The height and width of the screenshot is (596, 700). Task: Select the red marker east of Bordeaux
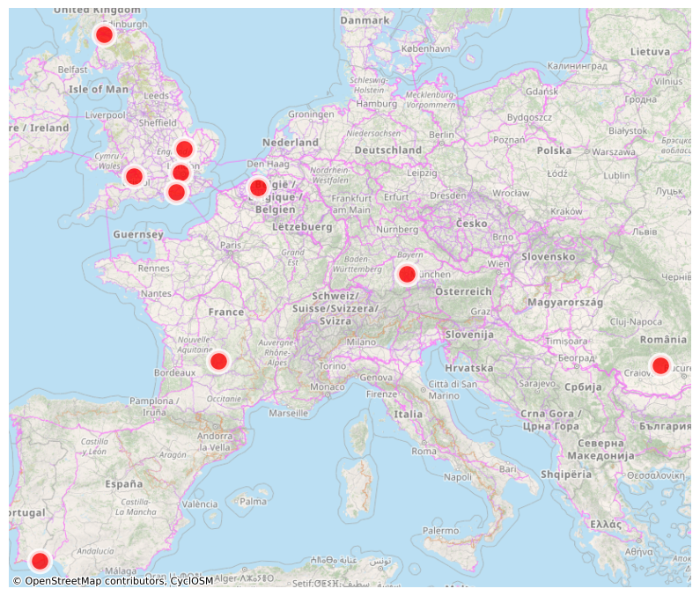point(218,361)
